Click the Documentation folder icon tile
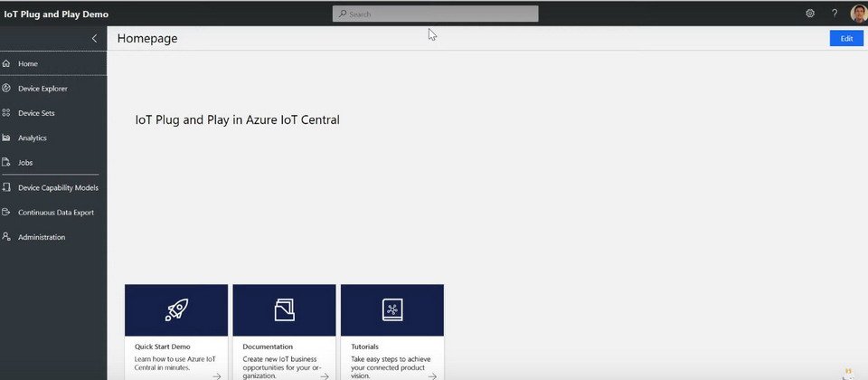 click(285, 310)
